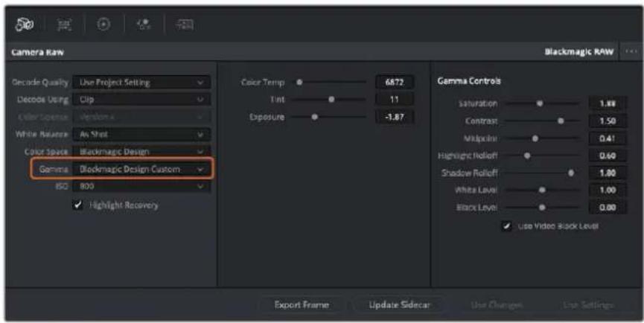Click the Shadow Rolloff value field
Image resolution: width=644 pixels, height=323 pixels.
608,173
